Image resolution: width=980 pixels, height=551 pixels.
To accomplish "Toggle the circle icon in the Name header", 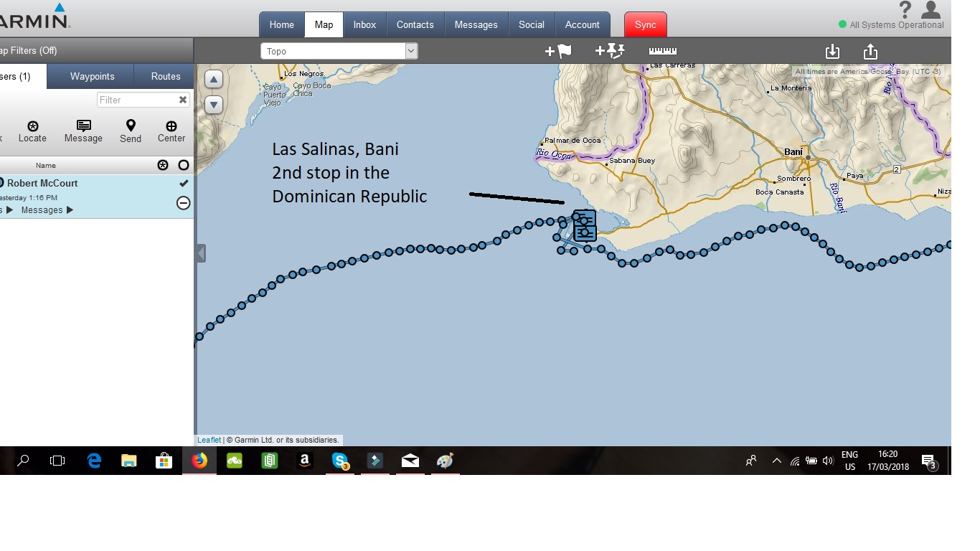I will (184, 165).
